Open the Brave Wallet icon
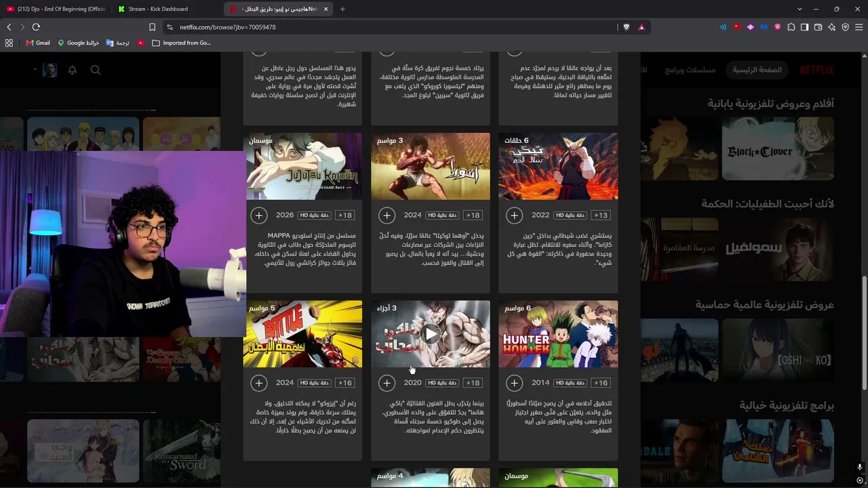Viewport: 868px width, 488px height. point(818,27)
